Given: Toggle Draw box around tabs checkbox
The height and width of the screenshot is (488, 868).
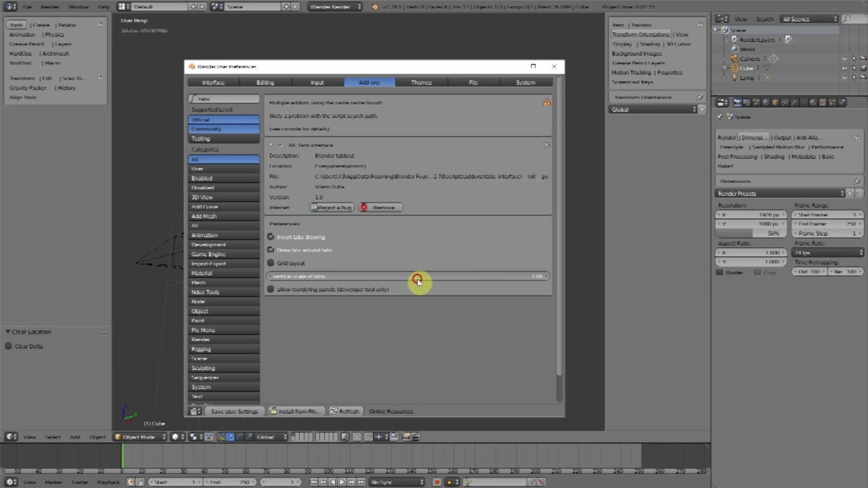Looking at the screenshot, I should pos(271,249).
